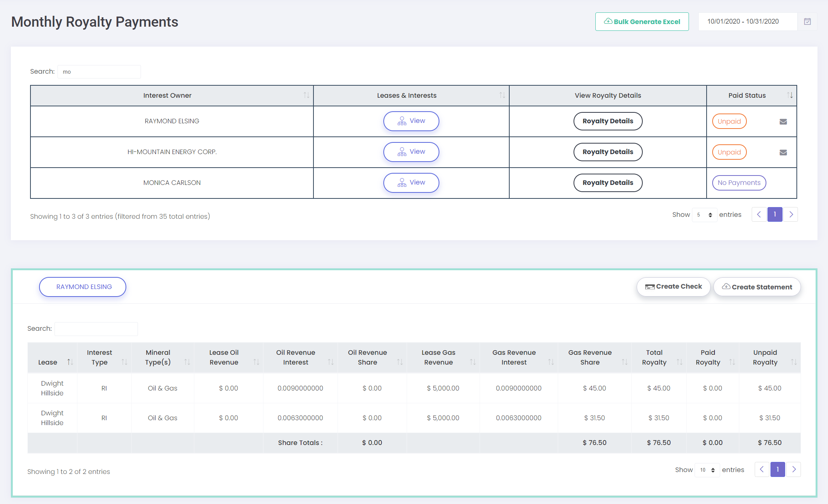Click envelope icon in Hi-Mountain Energy row
This screenshot has height=504, width=828.
tap(783, 152)
